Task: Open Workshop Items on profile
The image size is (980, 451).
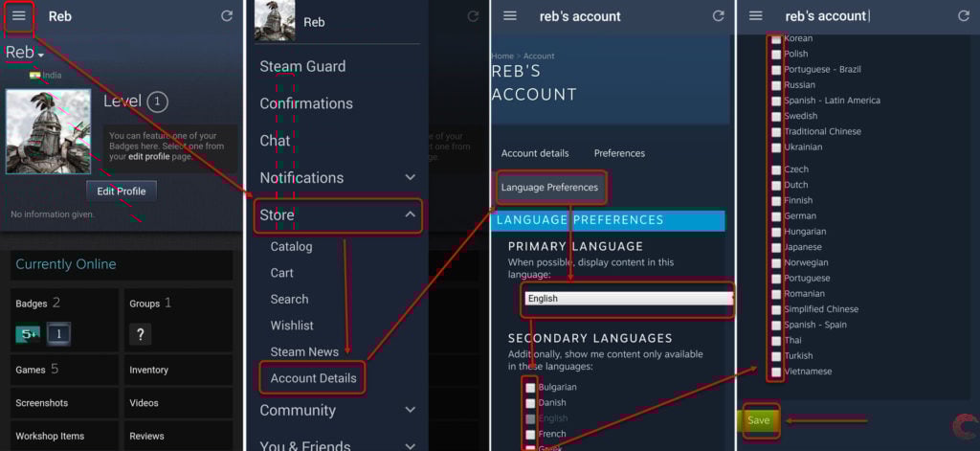Action: point(50,436)
